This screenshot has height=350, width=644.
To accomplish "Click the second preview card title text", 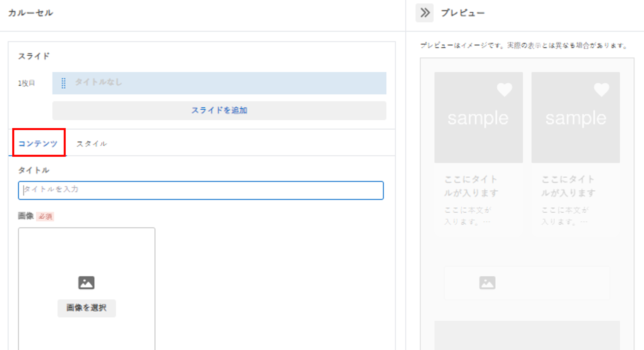I will [568, 186].
